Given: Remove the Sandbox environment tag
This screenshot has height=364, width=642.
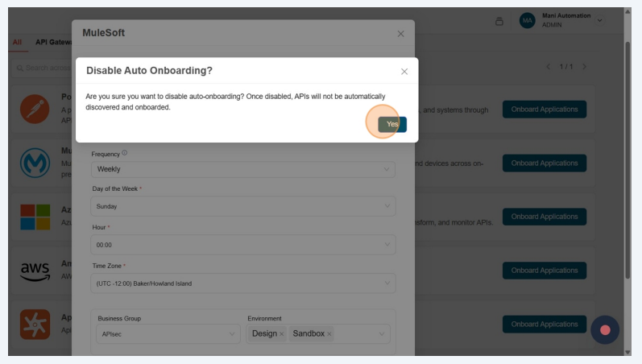Looking at the screenshot, I should tap(329, 334).
